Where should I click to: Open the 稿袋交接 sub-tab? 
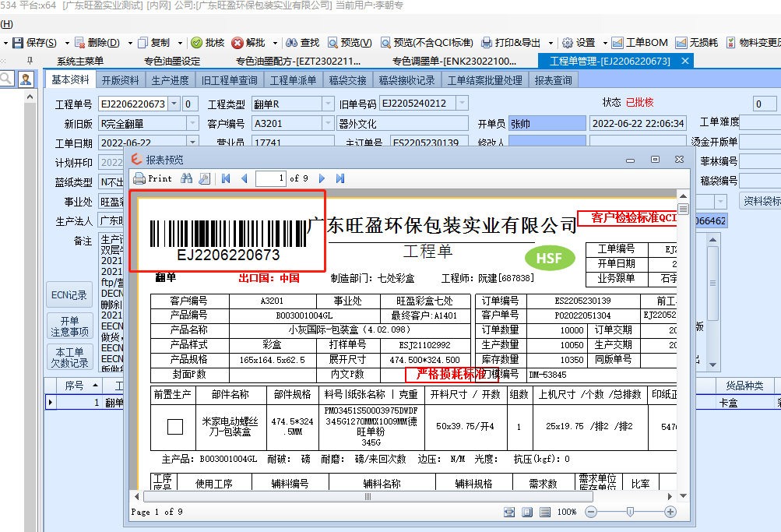pyautogui.click(x=347, y=80)
